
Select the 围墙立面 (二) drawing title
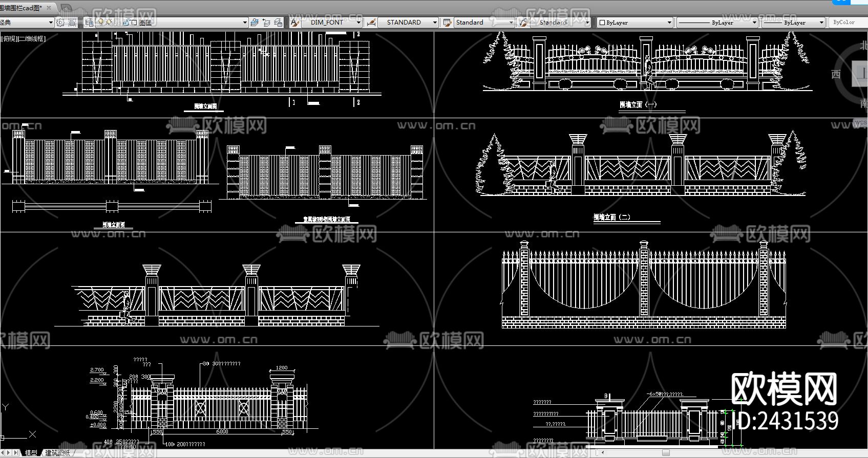tap(611, 217)
